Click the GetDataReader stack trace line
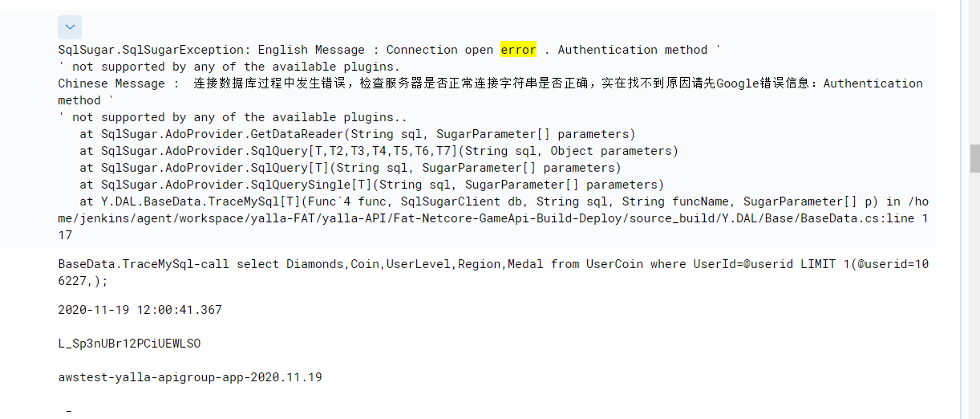This screenshot has width=980, height=419. click(x=357, y=134)
